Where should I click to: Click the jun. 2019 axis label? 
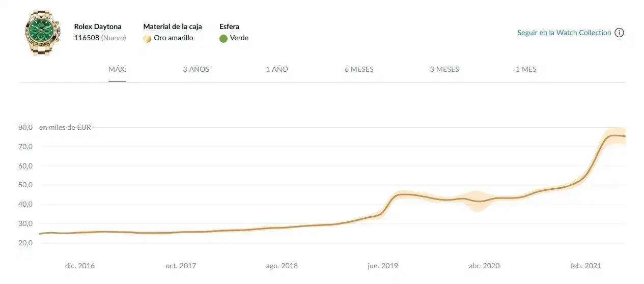tap(383, 266)
